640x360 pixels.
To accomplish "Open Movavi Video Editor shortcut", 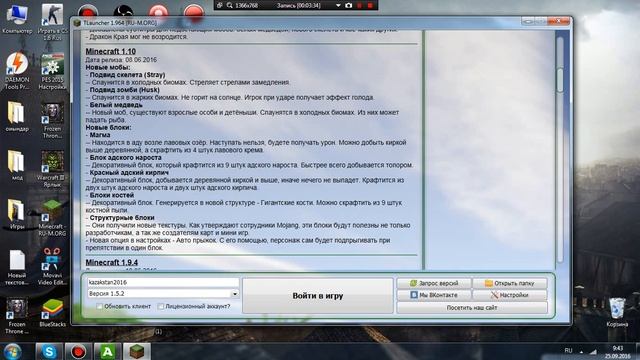I will pos(52,267).
